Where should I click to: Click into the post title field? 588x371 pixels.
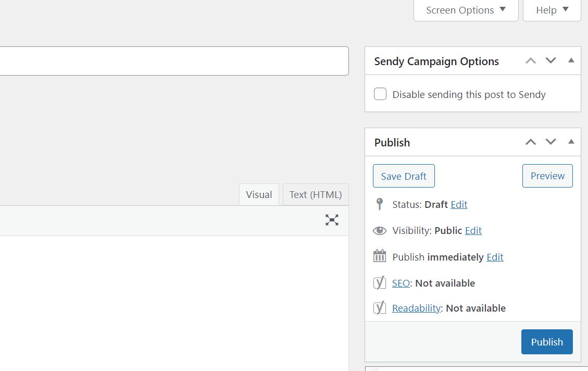[x=172, y=61]
